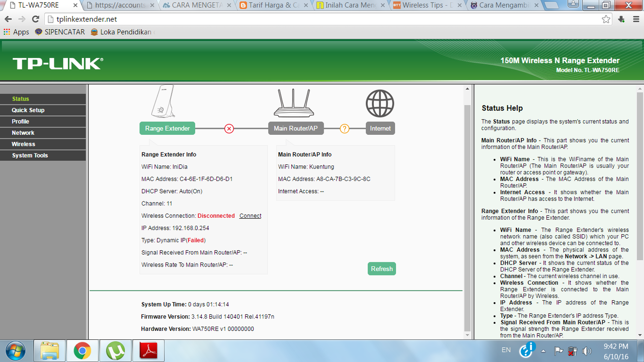Image resolution: width=644 pixels, height=362 pixels.
Task: Click the TP-LINK logo
Action: click(58, 63)
